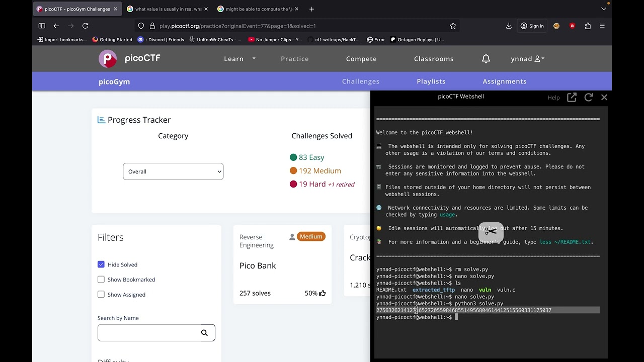Click the '83 Easy' solved count
The width and height of the screenshot is (644, 362).
point(307,157)
